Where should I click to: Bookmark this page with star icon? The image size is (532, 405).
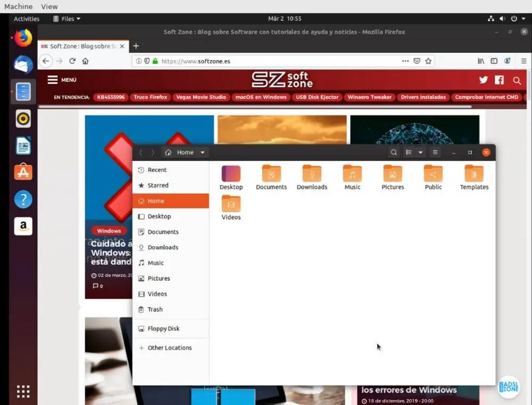428,61
